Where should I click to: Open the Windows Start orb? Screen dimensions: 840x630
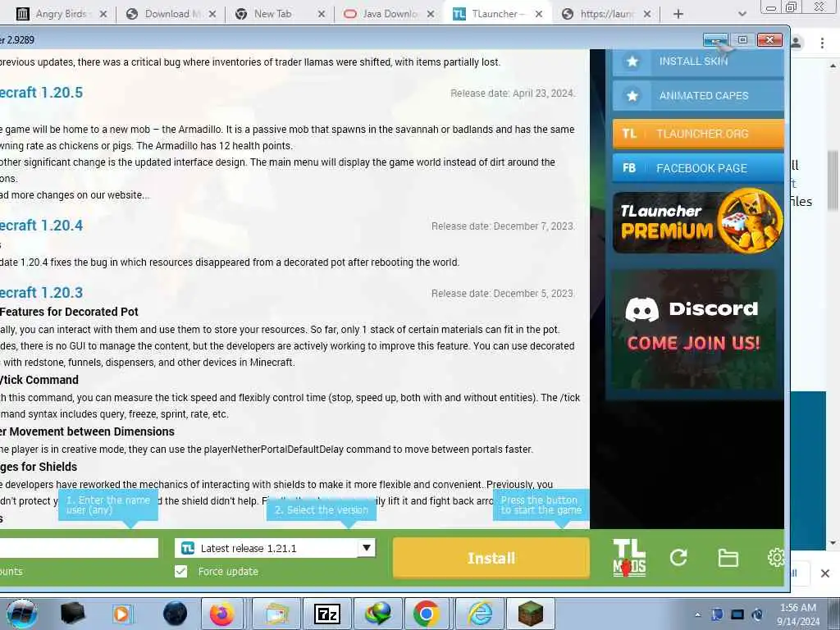tap(22, 614)
